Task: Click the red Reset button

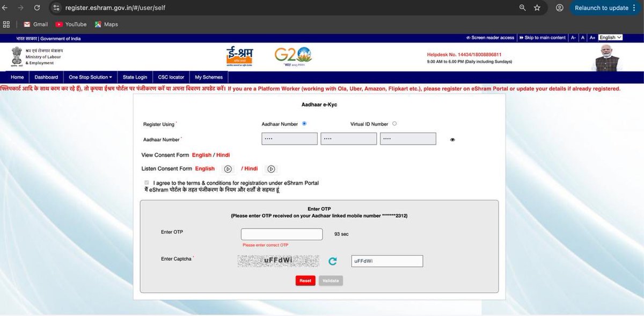Action: (x=305, y=281)
